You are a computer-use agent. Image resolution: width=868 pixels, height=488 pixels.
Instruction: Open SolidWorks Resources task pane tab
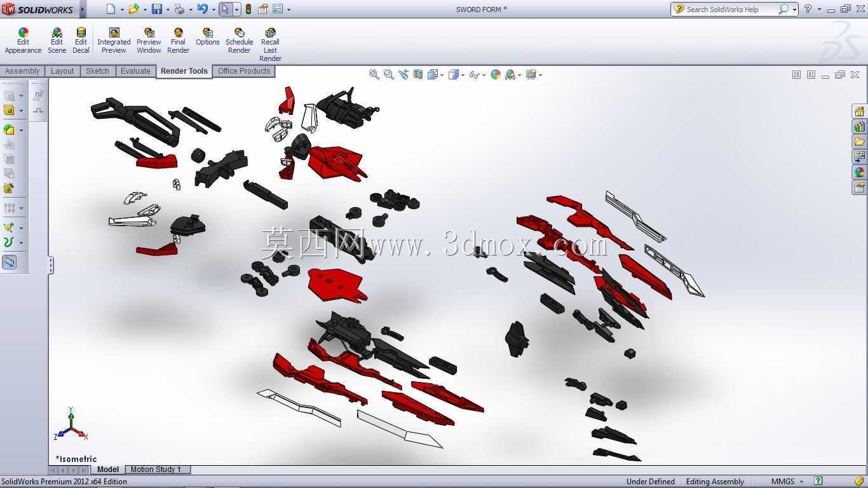coord(859,111)
